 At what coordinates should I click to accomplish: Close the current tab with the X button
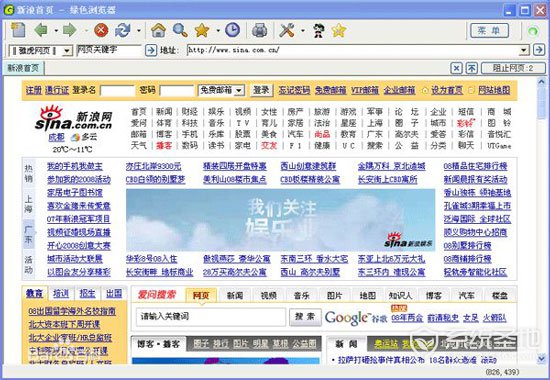(x=456, y=68)
